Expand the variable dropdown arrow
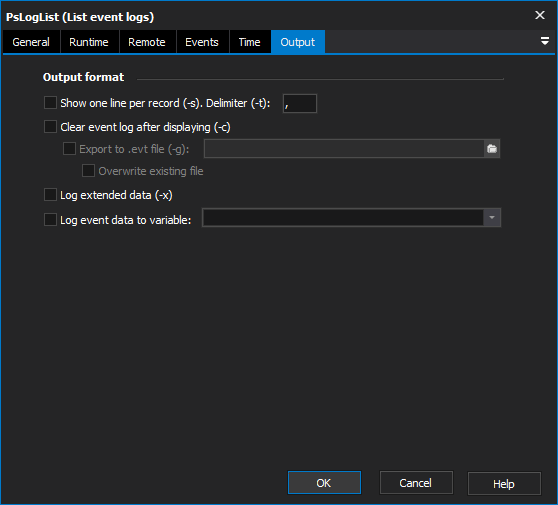Viewport: 558px width, 505px height. tap(492, 217)
